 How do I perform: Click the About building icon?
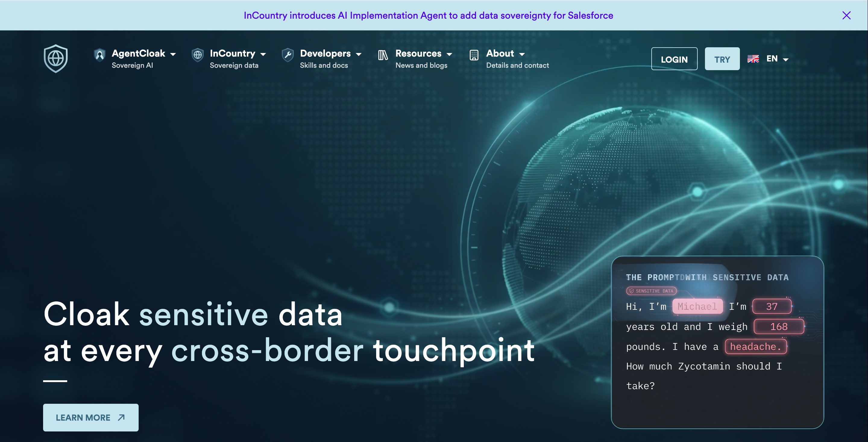pos(474,55)
